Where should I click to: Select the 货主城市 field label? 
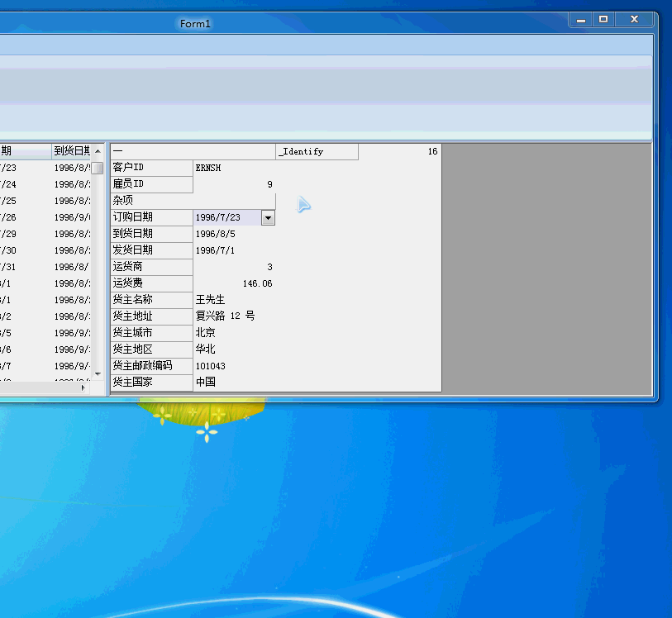click(x=152, y=333)
